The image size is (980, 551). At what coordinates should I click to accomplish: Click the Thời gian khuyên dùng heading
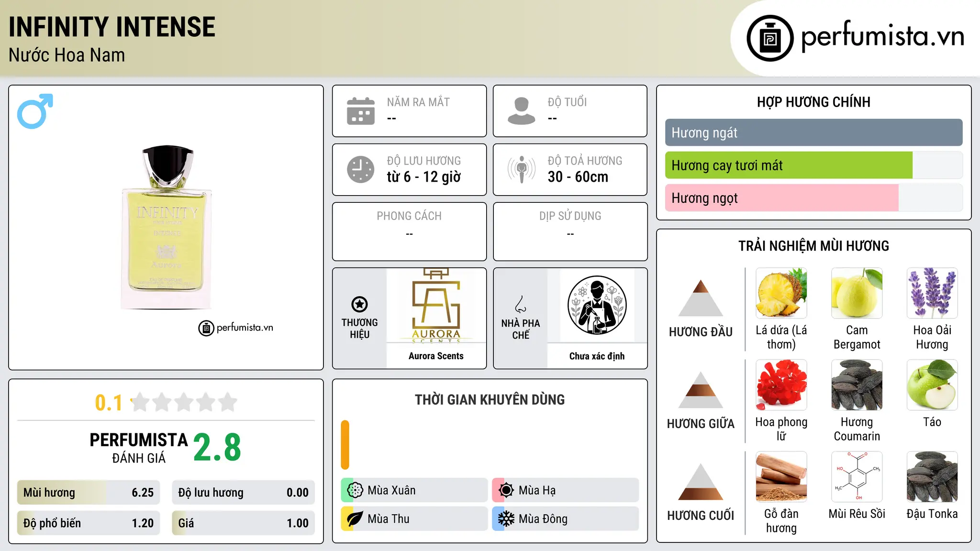pos(490,399)
